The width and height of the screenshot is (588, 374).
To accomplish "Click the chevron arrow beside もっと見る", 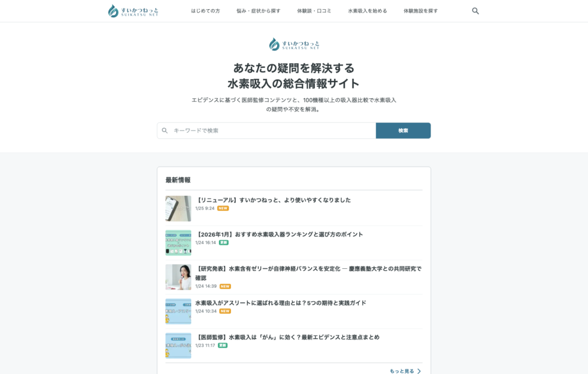I will point(419,371).
